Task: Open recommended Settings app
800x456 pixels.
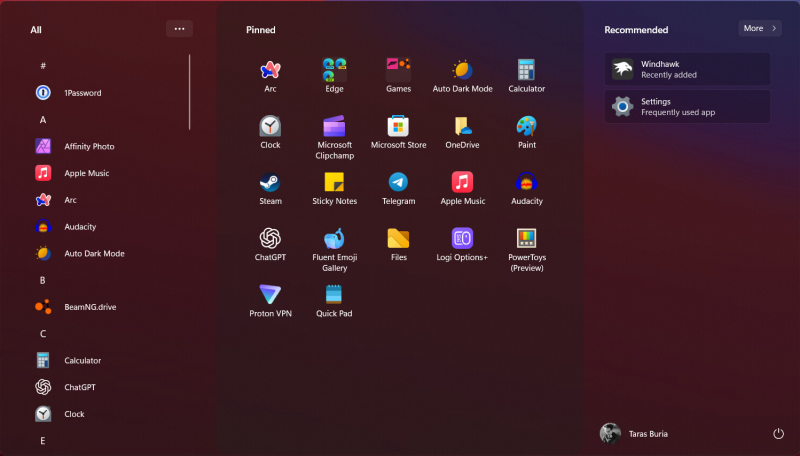Action: tap(687, 107)
